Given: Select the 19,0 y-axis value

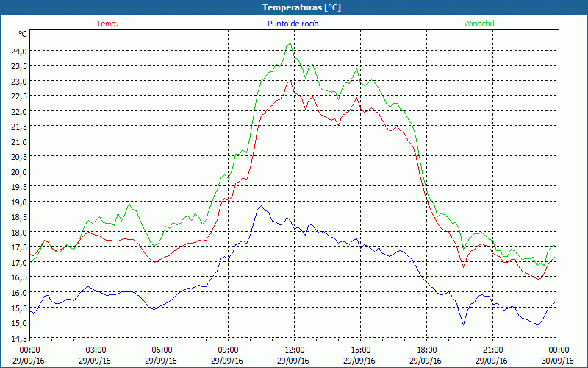Looking at the screenshot, I should click(18, 202).
